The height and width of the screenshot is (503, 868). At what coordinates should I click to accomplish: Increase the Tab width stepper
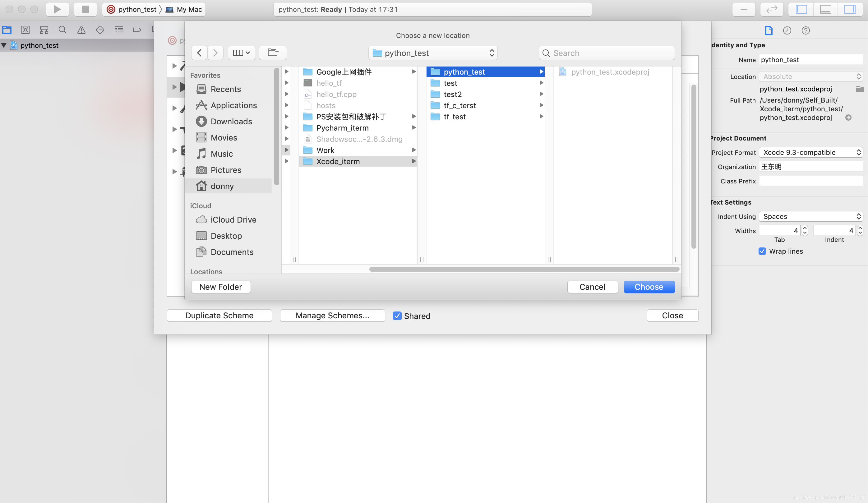tap(805, 228)
